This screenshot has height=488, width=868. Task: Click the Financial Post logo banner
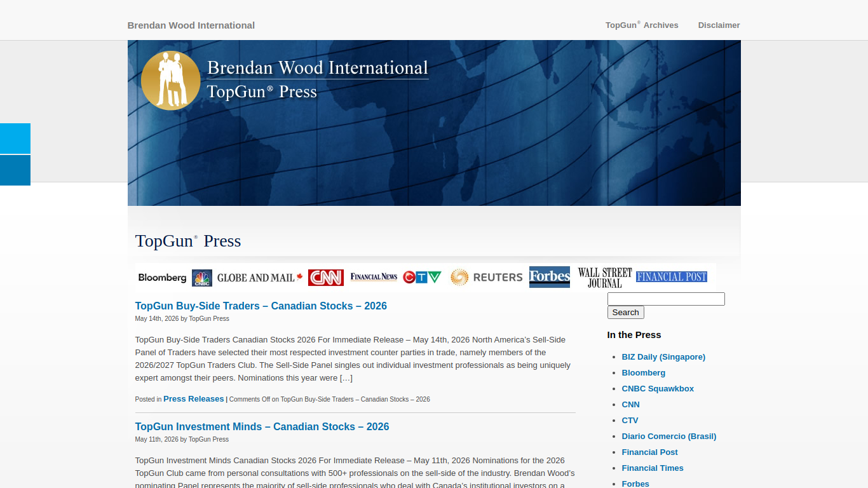point(672,277)
